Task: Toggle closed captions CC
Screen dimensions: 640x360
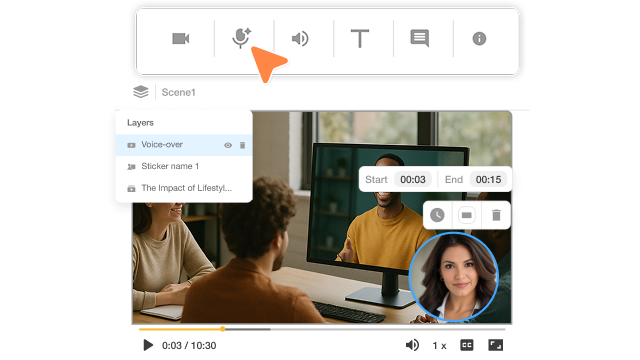Action: coord(467,345)
